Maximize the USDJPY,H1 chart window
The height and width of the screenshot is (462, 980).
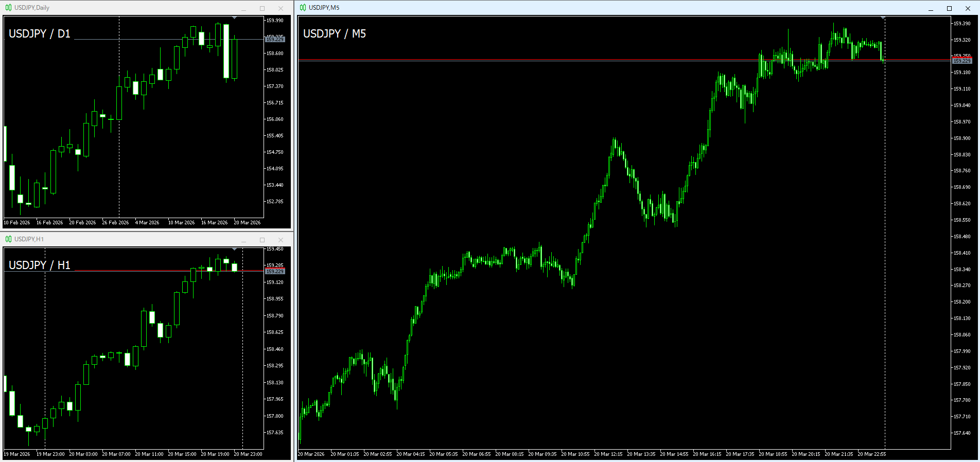click(x=262, y=240)
